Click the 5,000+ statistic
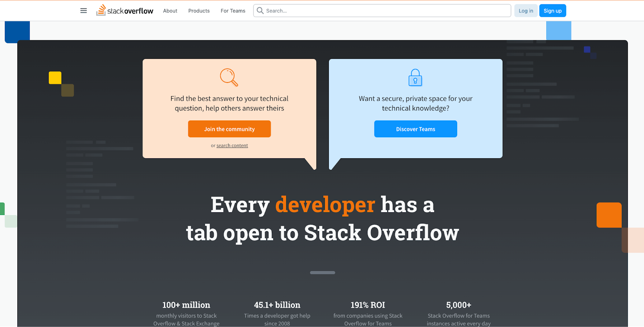 [x=458, y=305]
